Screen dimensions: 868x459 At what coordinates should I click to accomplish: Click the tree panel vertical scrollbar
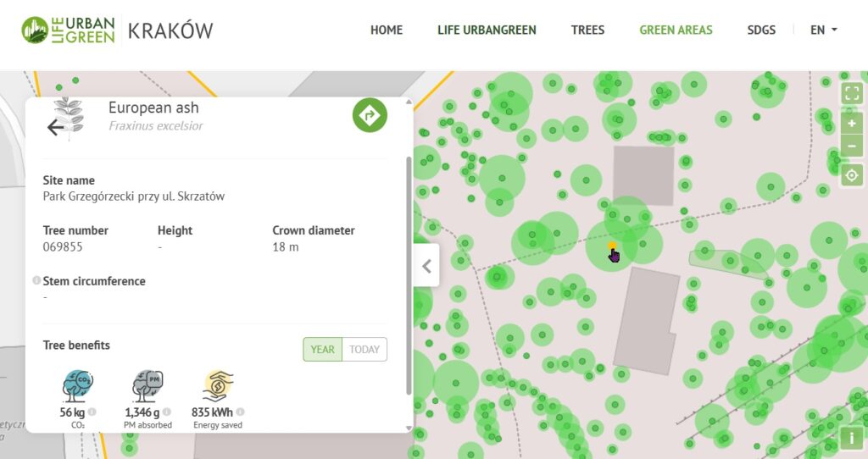409,271
